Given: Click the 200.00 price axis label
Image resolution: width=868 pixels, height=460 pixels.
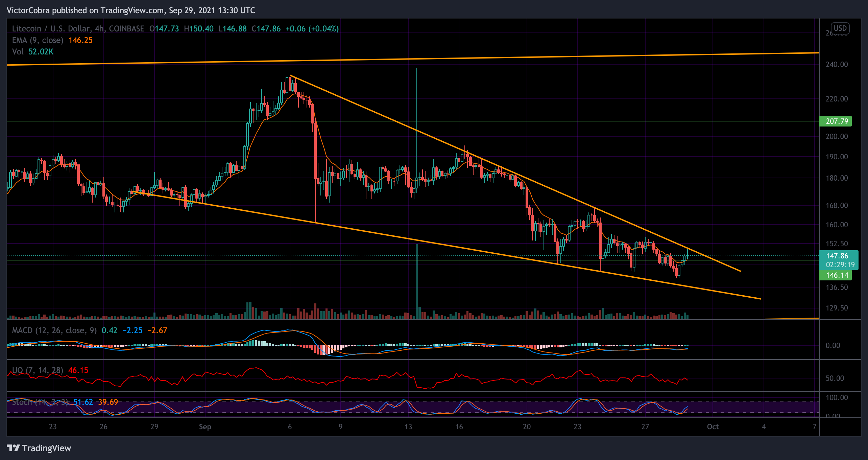Looking at the screenshot, I should [x=837, y=136].
